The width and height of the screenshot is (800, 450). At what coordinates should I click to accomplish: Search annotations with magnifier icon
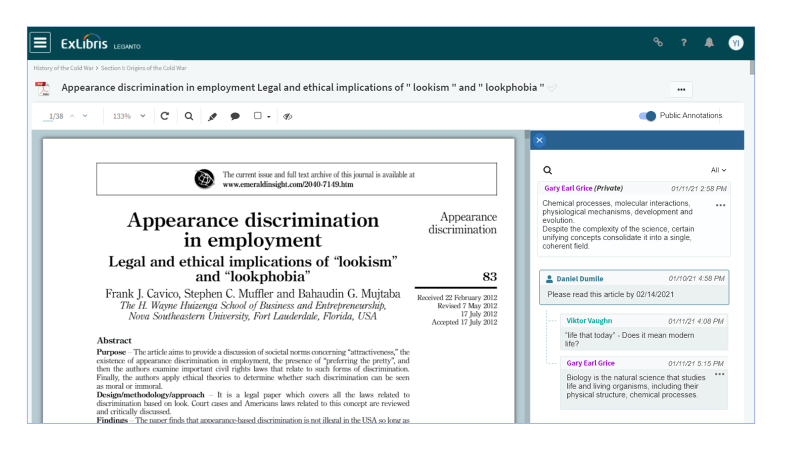point(547,170)
